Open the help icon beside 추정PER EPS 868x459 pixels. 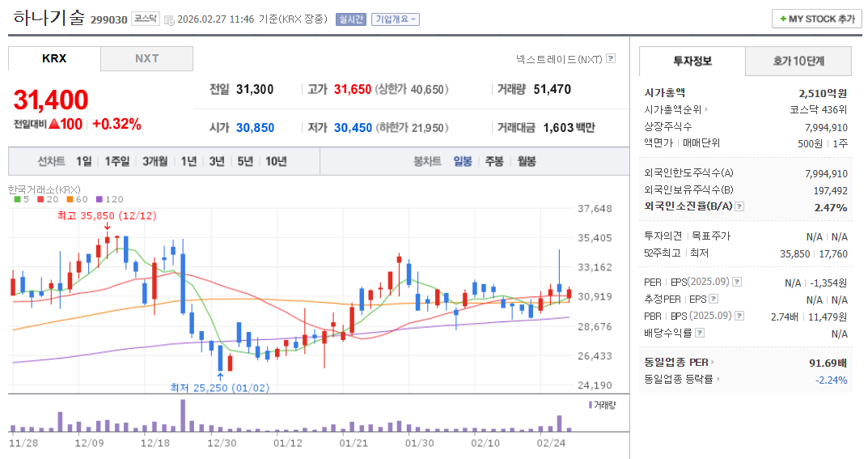pos(713,299)
